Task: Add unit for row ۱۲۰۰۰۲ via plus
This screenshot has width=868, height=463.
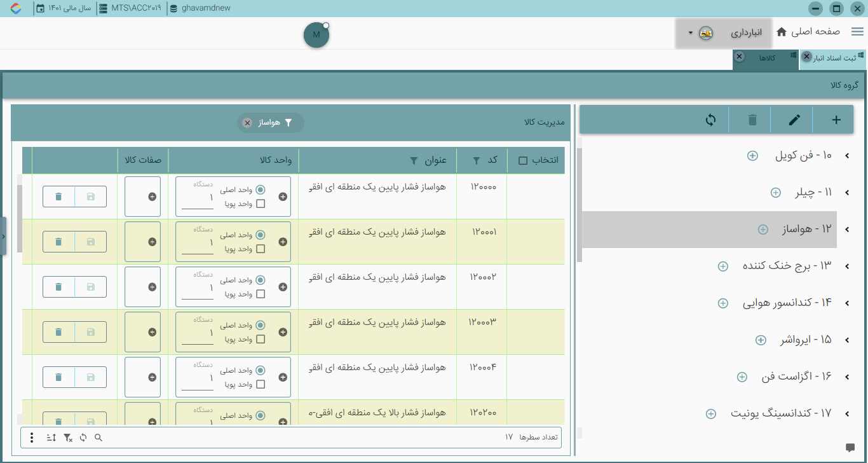Action: 283,287
